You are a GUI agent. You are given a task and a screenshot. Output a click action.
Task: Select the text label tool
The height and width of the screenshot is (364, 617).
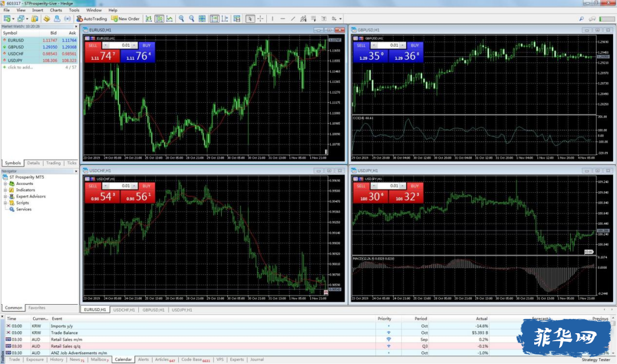point(324,18)
